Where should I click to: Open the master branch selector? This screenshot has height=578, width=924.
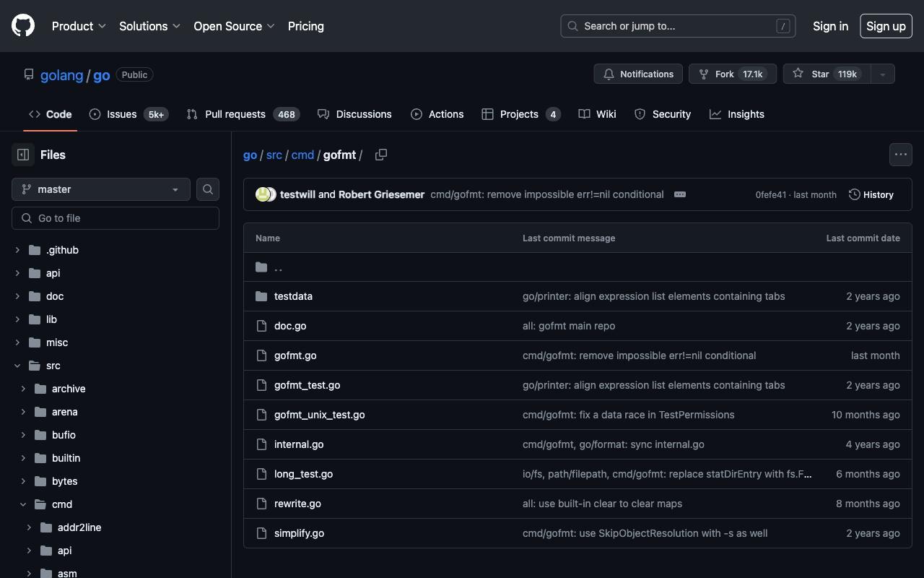coord(101,189)
